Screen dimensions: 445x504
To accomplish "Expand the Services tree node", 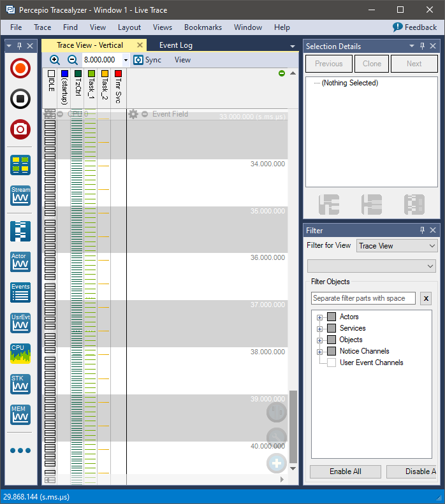I will tap(319, 329).
